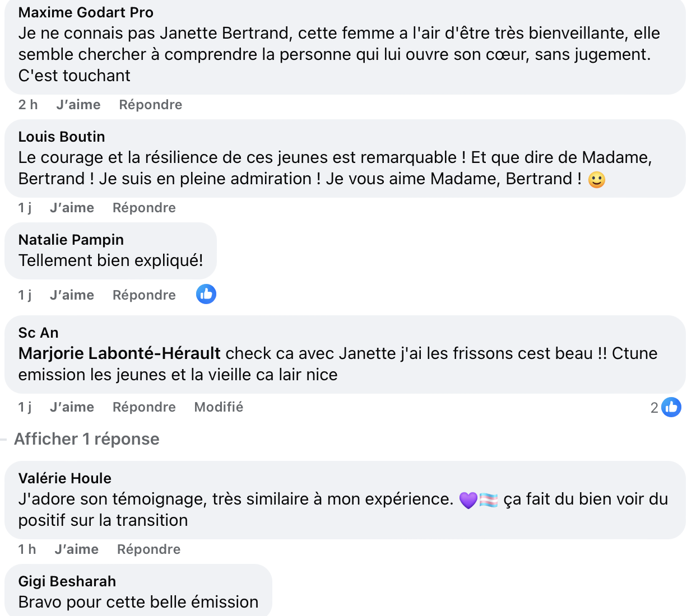
Task: Like Louis Boutin's comment with 'J'aime'
Action: pos(72,207)
